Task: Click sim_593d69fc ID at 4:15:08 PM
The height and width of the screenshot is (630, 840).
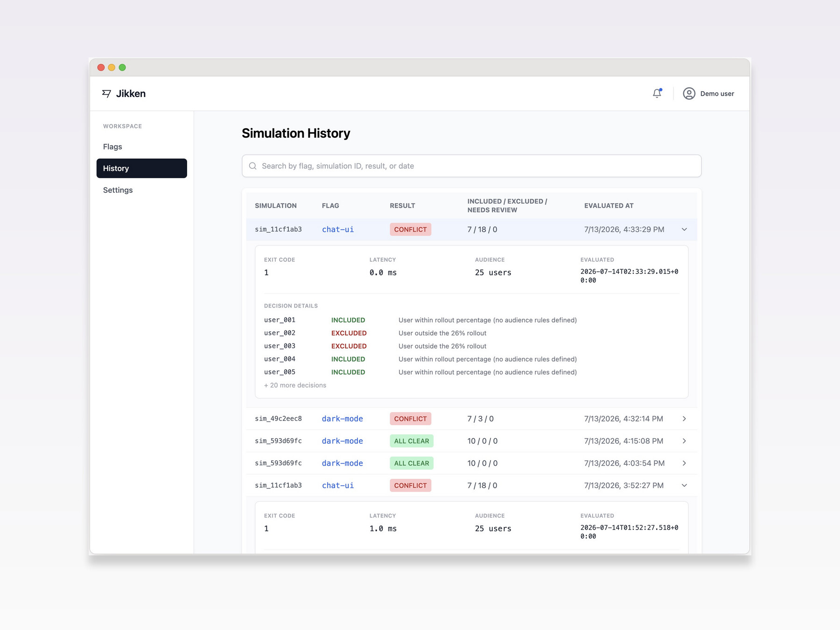Action: point(278,441)
